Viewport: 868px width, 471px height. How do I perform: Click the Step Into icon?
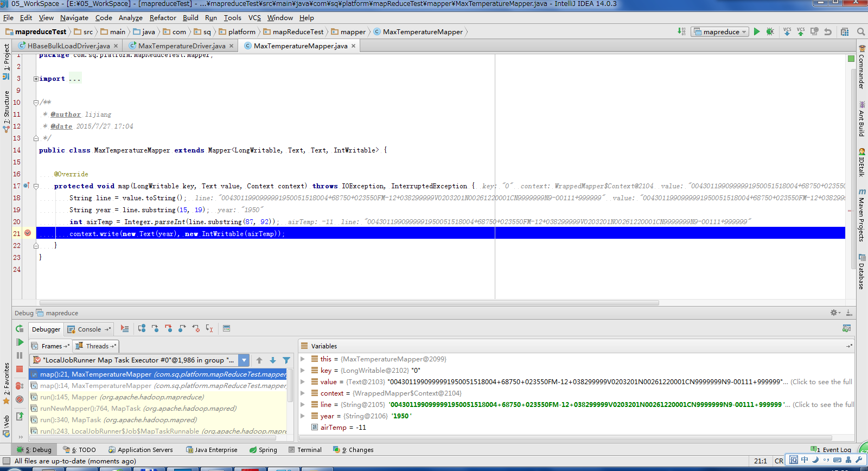(x=155, y=329)
